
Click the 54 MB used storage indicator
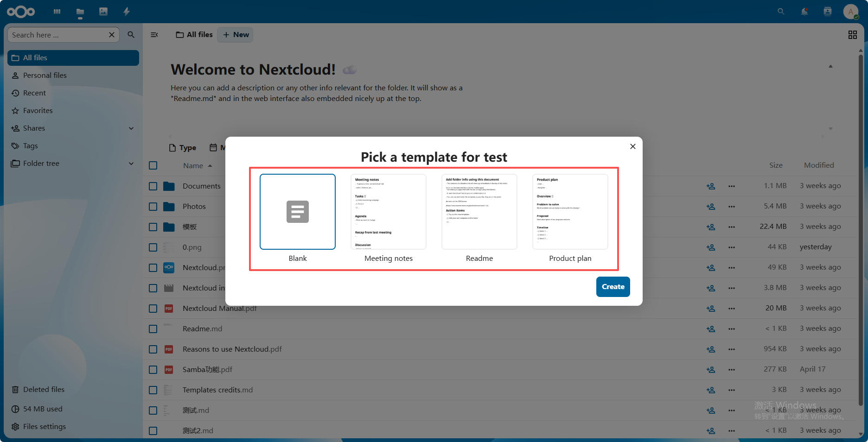click(x=73, y=409)
